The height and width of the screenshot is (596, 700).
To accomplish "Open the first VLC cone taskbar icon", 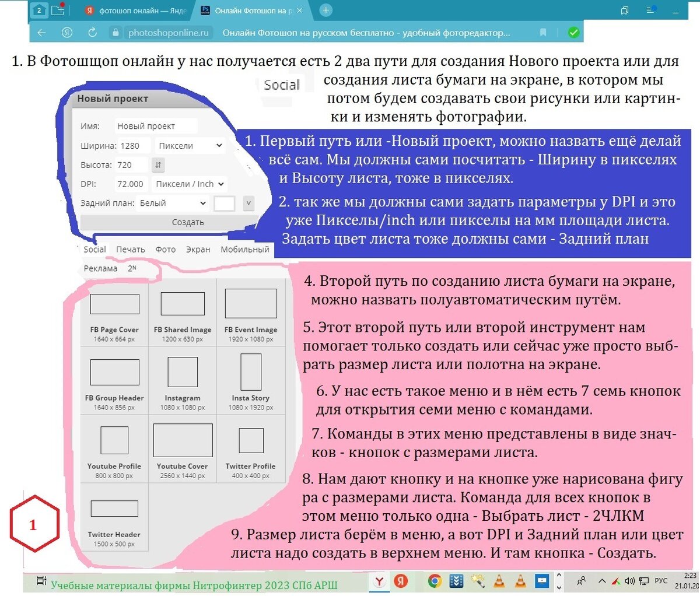I will pyautogui.click(x=499, y=581).
